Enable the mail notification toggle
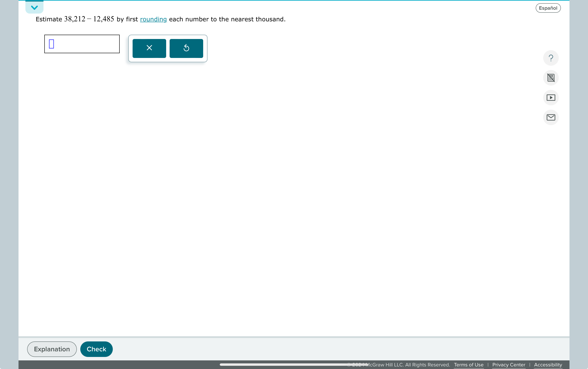The image size is (588, 369). (x=551, y=117)
